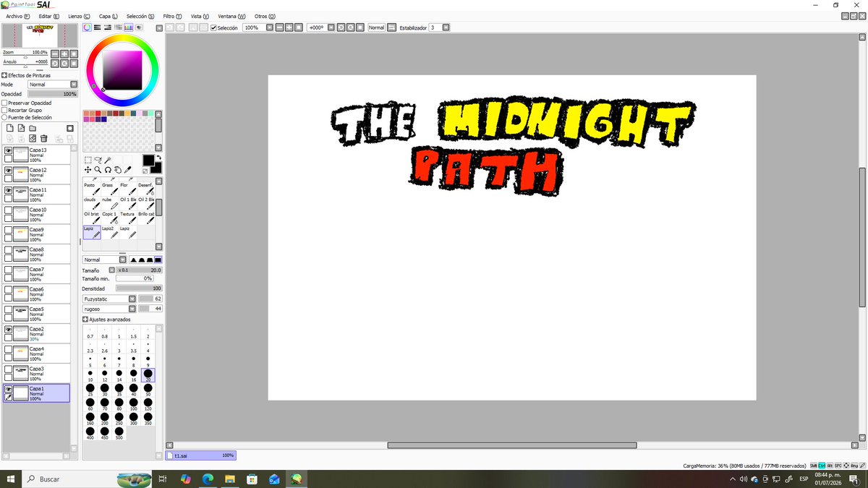The width and height of the screenshot is (868, 488).
Task: Open the toolbar rotation angle dropdown
Action: point(331,27)
